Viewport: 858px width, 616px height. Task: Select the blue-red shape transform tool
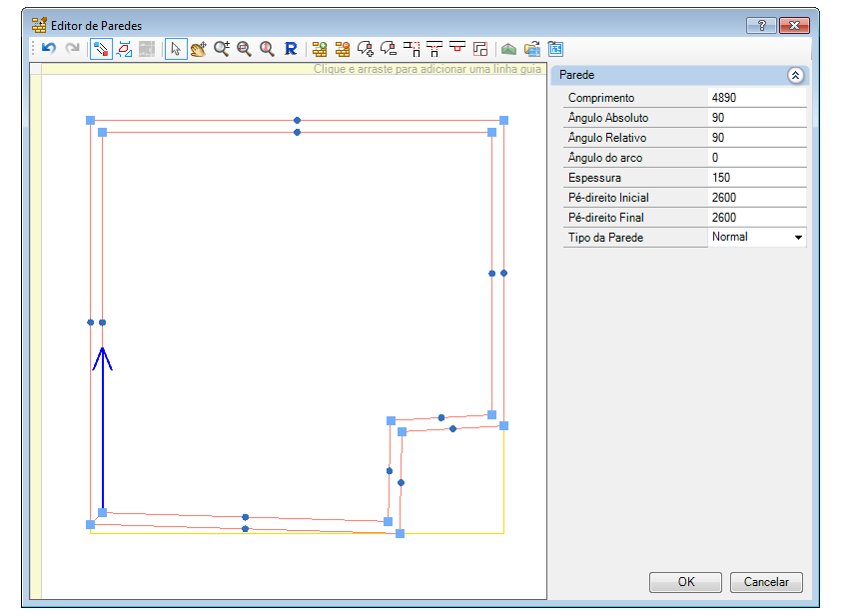(x=124, y=49)
